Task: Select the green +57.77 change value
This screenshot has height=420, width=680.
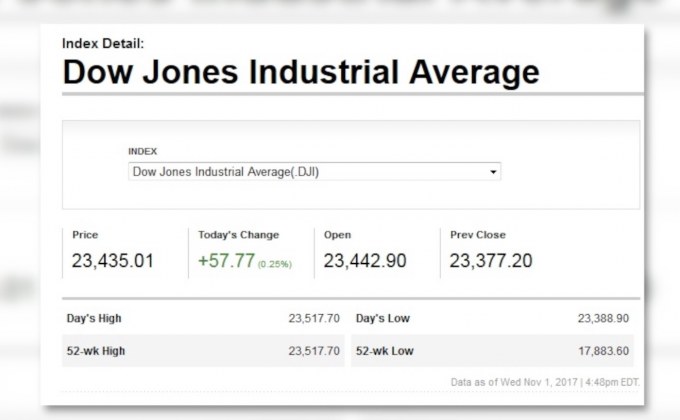Action: click(x=225, y=261)
